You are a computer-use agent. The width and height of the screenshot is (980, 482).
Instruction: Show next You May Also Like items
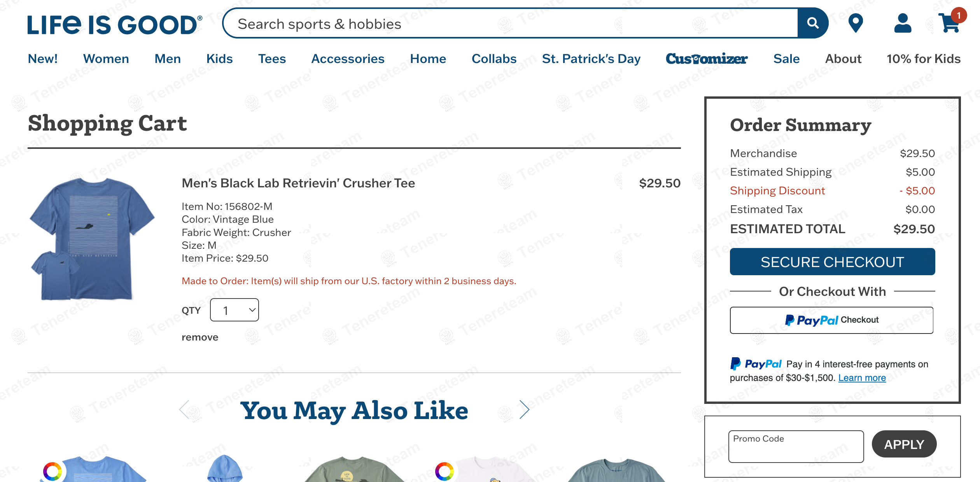coord(524,410)
